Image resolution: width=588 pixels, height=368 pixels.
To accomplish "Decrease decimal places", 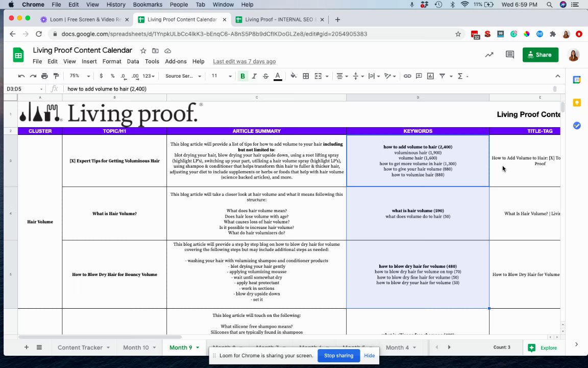I will pos(124,76).
